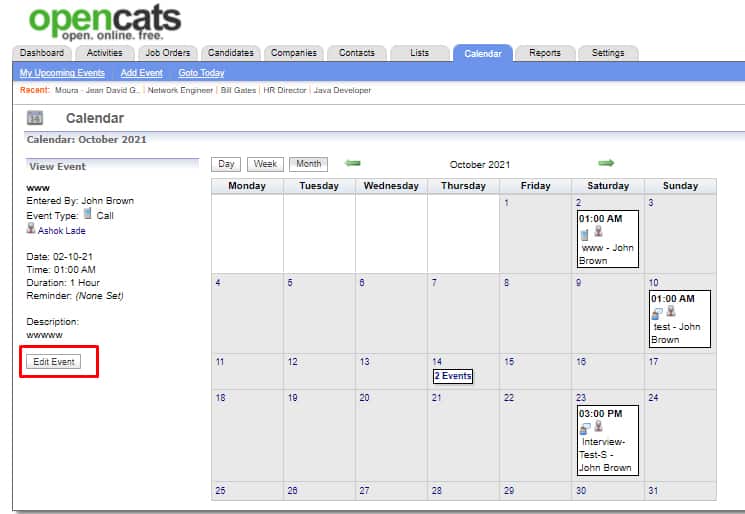
Task: Follow the Goto Today link
Action: pos(201,73)
